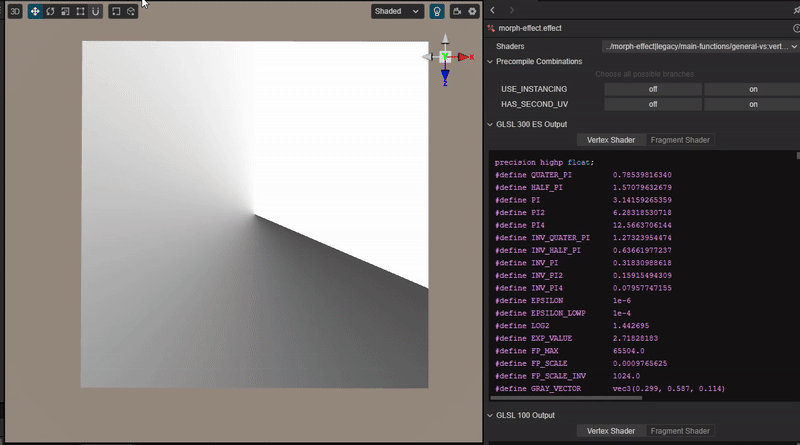Set USE_INSTANCING to off
This screenshot has width=800, height=445.
click(653, 89)
